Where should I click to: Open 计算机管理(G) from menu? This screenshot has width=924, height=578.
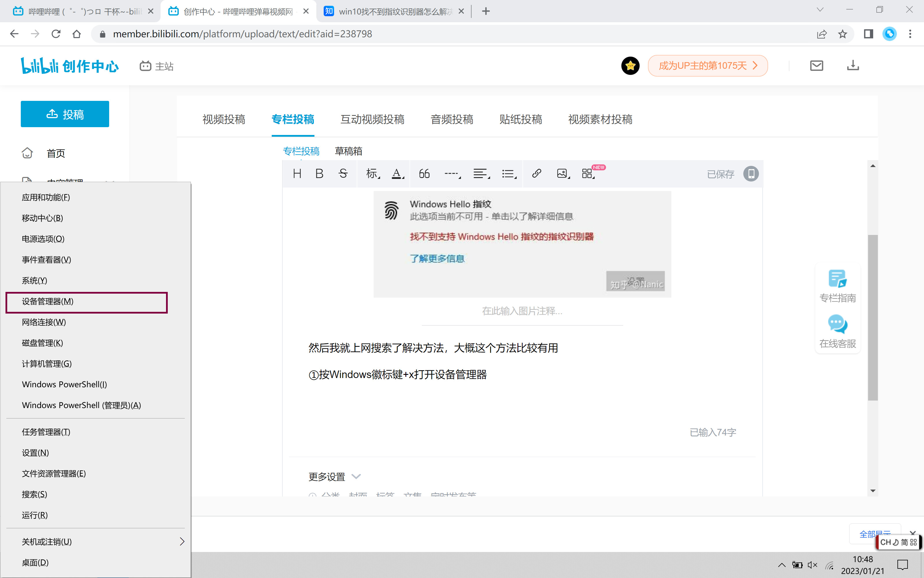pos(96,364)
